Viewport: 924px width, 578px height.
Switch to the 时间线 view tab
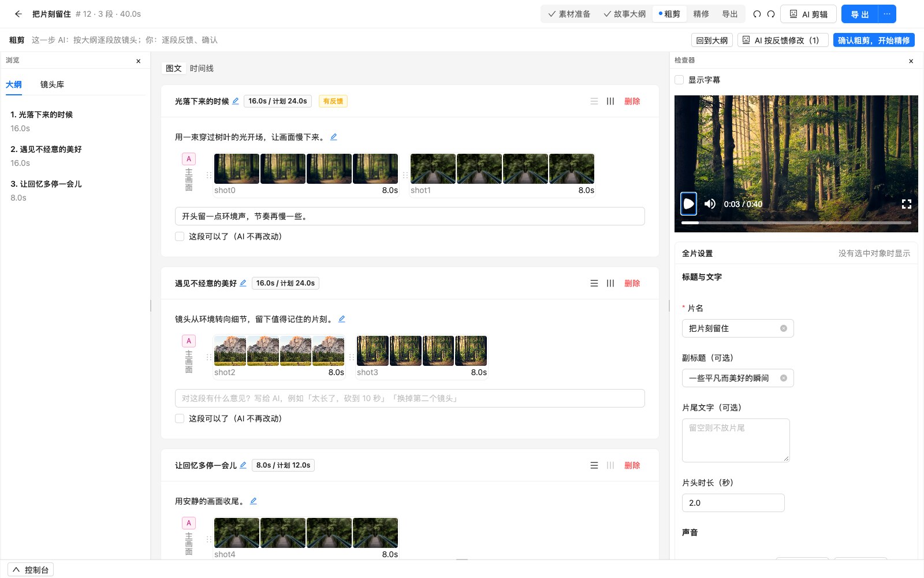(x=202, y=68)
